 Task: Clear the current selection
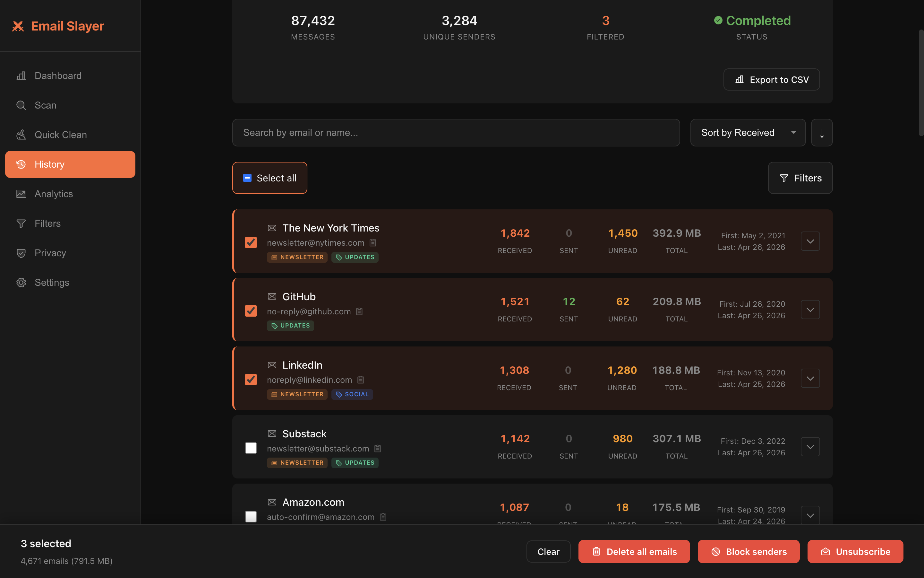pos(548,552)
